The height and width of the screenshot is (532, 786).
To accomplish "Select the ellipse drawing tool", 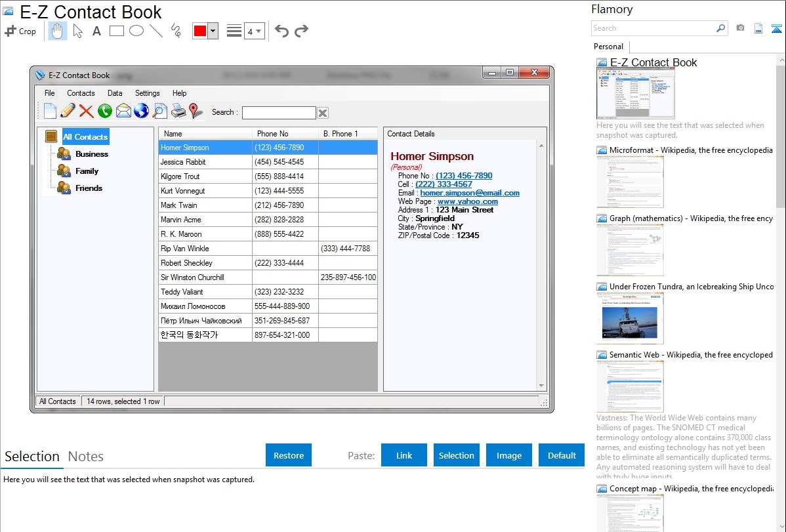I will tap(136, 31).
